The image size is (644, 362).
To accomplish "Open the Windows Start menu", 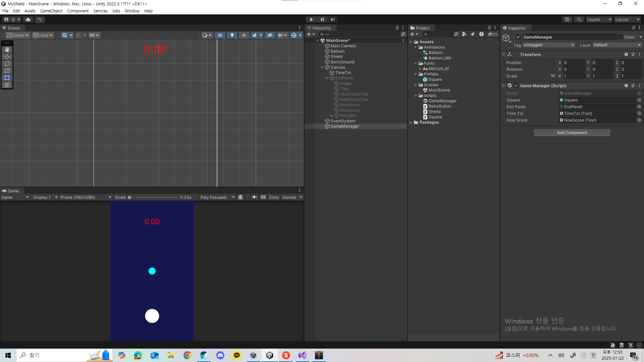I will (x=8, y=355).
